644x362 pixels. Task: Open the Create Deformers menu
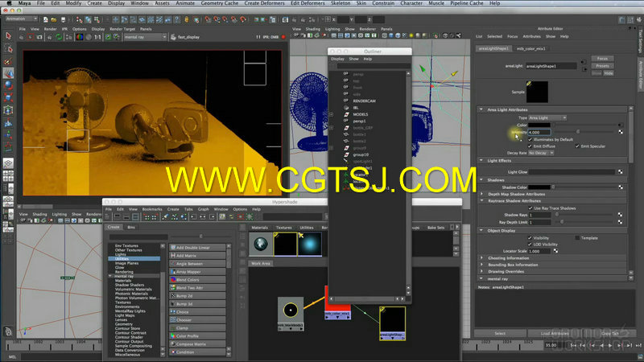pos(264,3)
